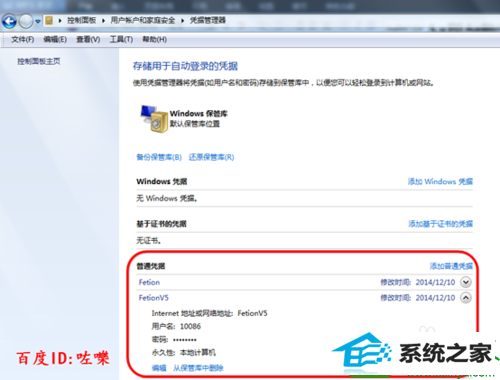Click the FetionV5 credential entry

point(154,298)
